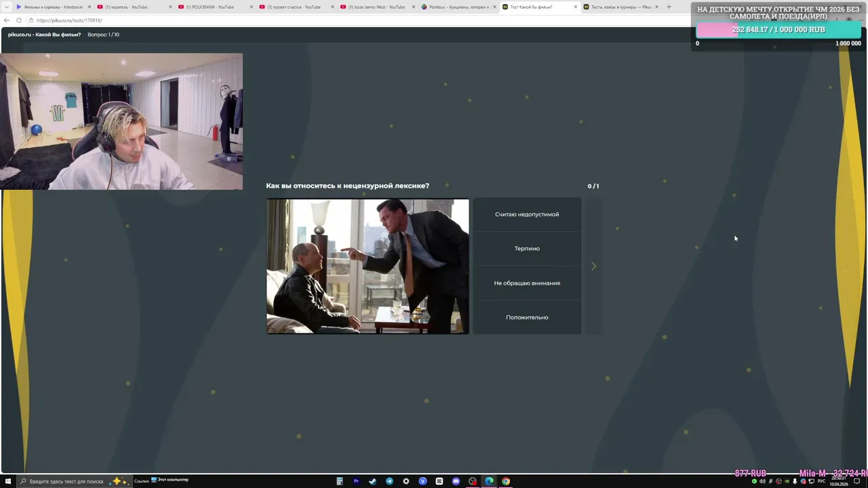Choose answer Терпимо
The image size is (868, 488).
tap(527, 249)
